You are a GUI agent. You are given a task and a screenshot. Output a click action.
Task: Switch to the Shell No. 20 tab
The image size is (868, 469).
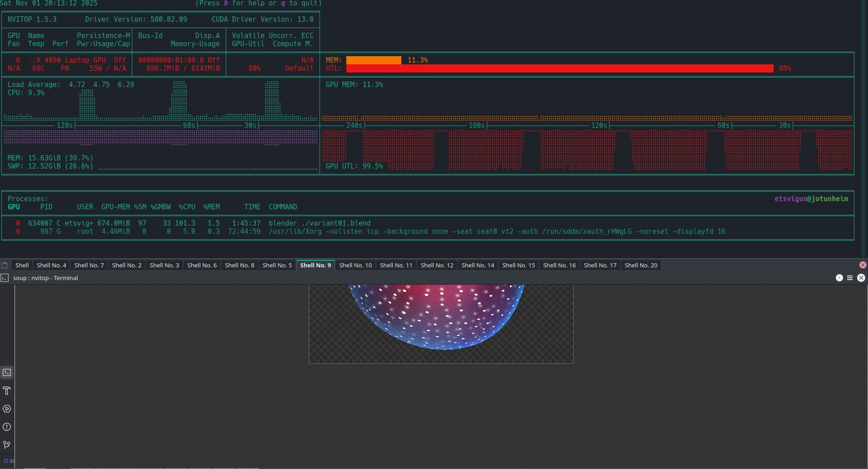coord(641,265)
